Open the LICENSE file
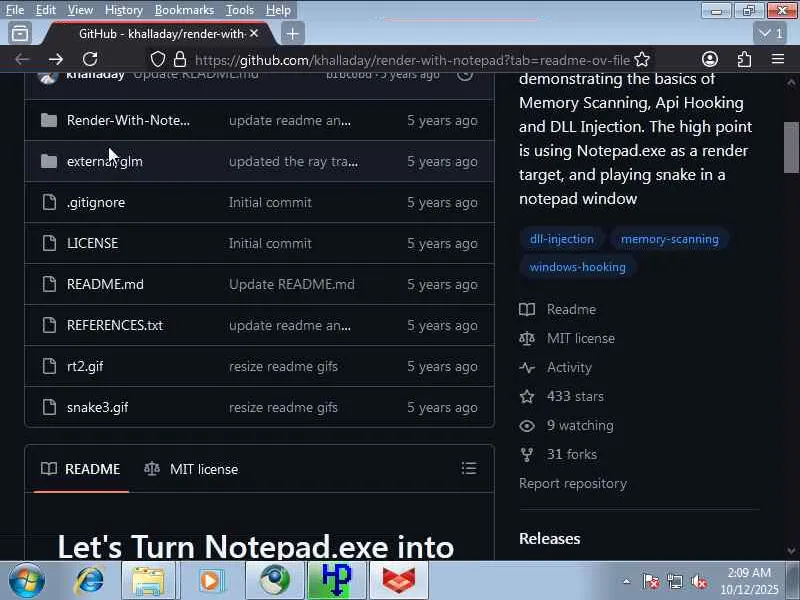Viewport: 800px width, 600px height. pos(92,243)
